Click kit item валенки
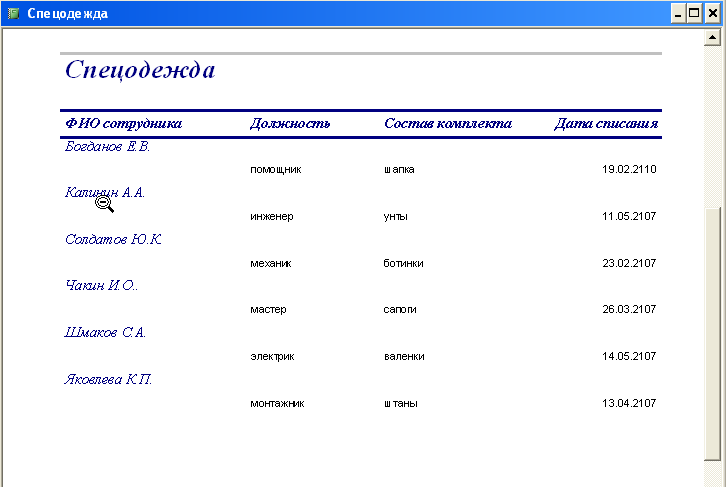 click(x=404, y=356)
